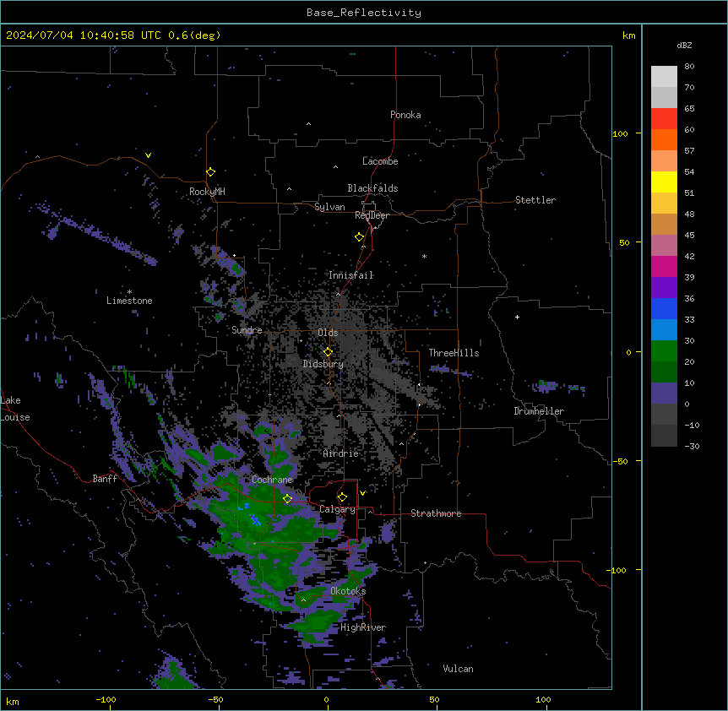Click the Innisfail city label
Viewport: 728px width, 711px height.
pos(351,275)
